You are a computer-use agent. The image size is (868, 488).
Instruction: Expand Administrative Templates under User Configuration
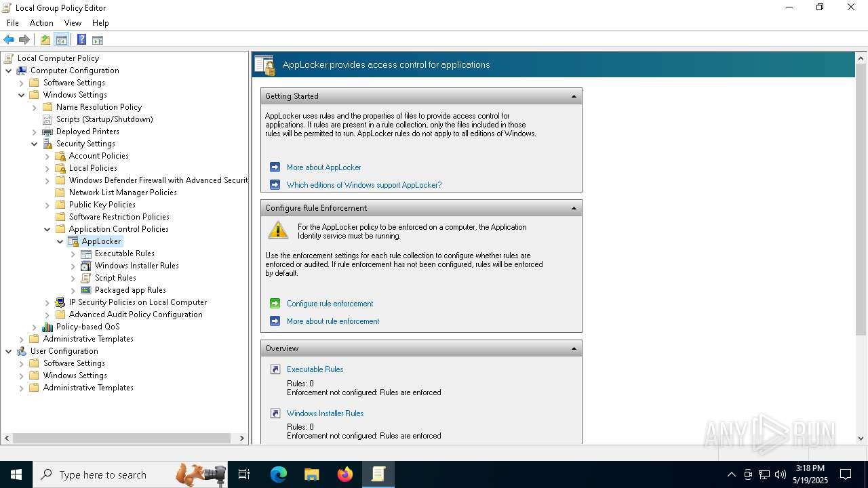(22, 388)
